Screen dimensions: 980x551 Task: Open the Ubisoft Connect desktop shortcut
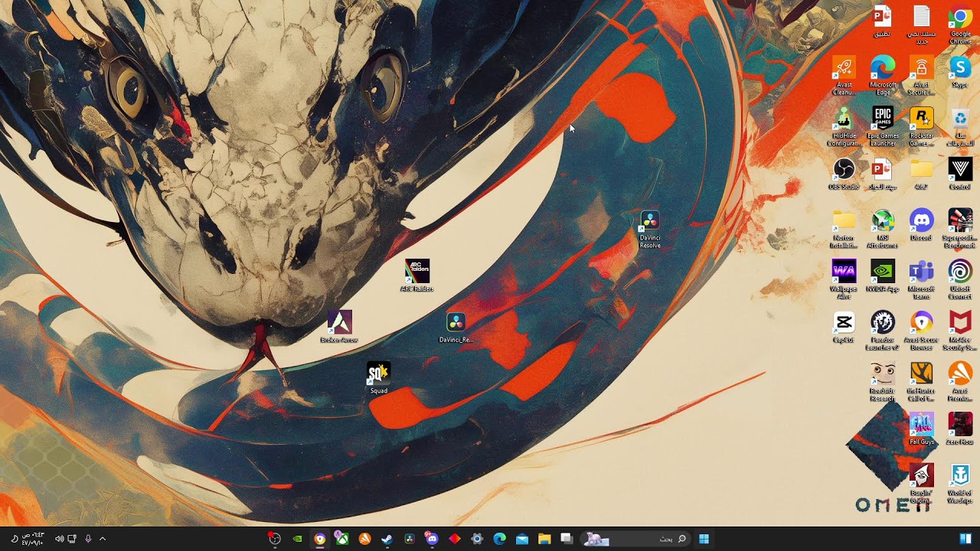click(960, 280)
